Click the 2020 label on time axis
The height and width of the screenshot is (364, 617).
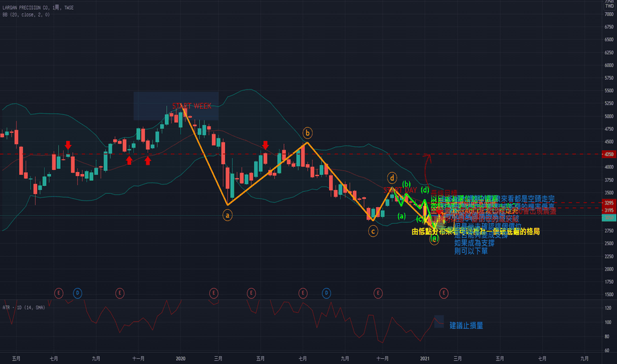click(x=181, y=359)
